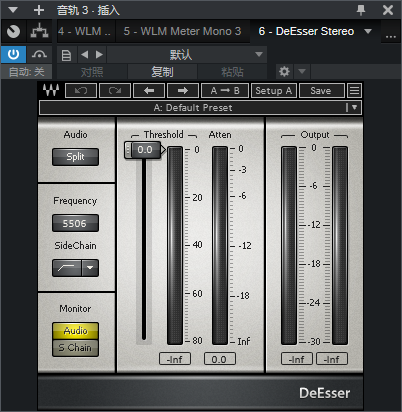Expand the SideChain filter type dropdown arrow
The width and height of the screenshot is (402, 412).
[90, 268]
